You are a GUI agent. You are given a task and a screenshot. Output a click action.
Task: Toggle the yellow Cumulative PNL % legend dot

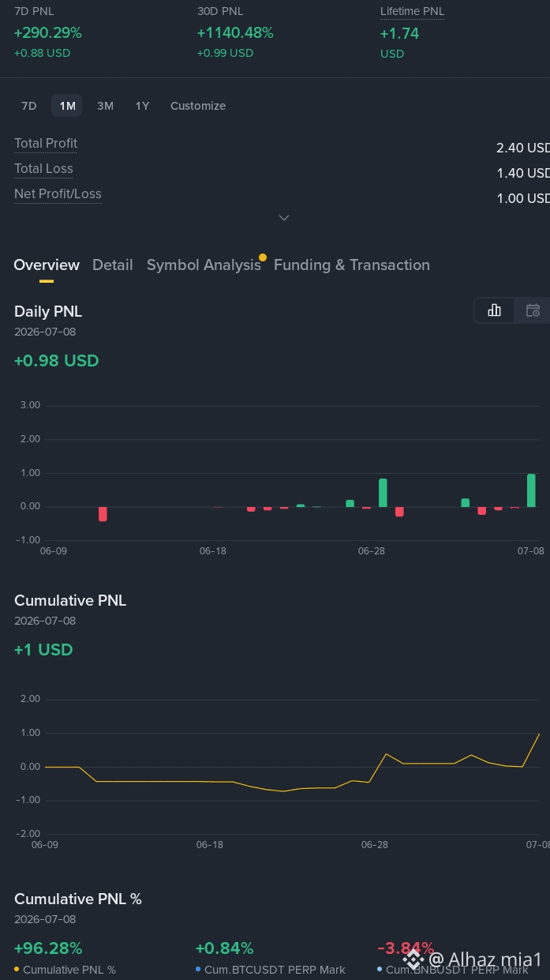[x=17, y=969]
